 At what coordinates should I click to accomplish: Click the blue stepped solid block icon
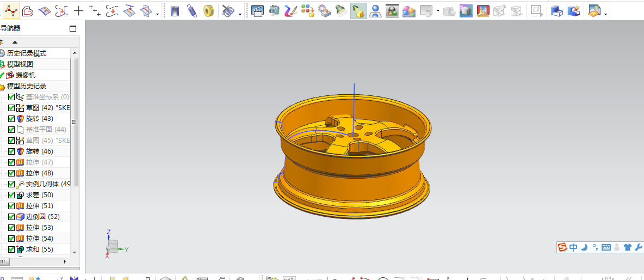click(556, 11)
